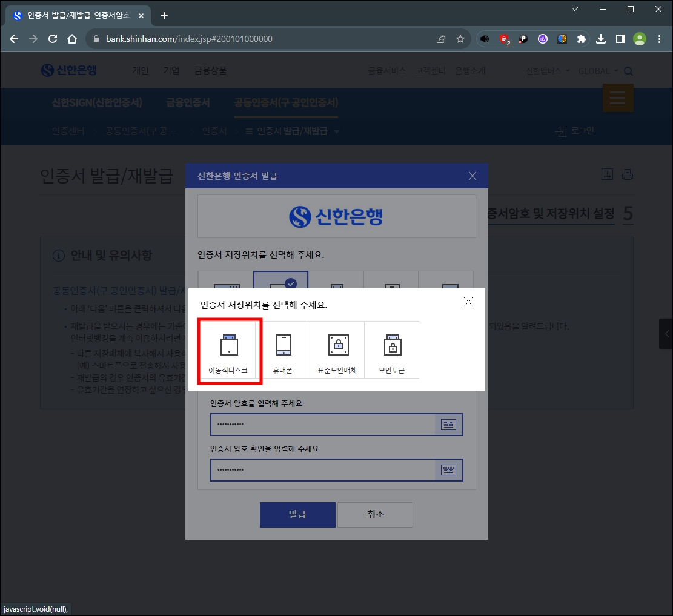
Task: Click 인증센터 breadcrumb
Action: coord(68,131)
